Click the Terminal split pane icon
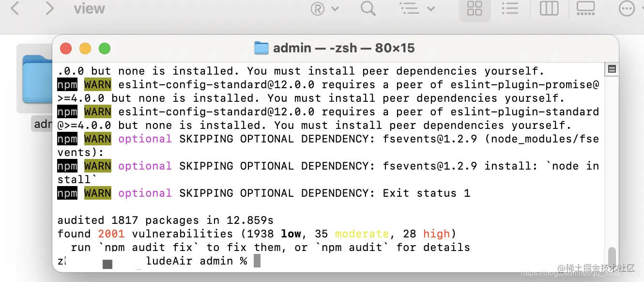This screenshot has height=282, width=644. (x=612, y=69)
